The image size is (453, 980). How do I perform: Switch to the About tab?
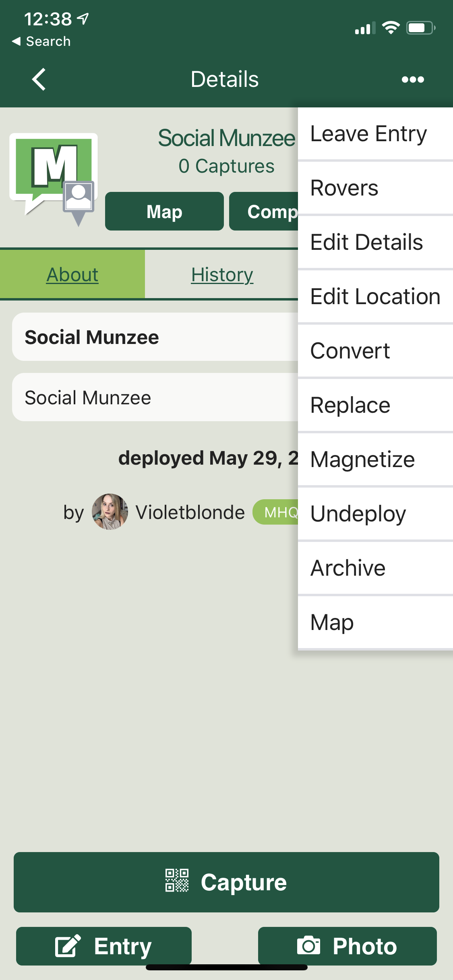[x=72, y=274]
